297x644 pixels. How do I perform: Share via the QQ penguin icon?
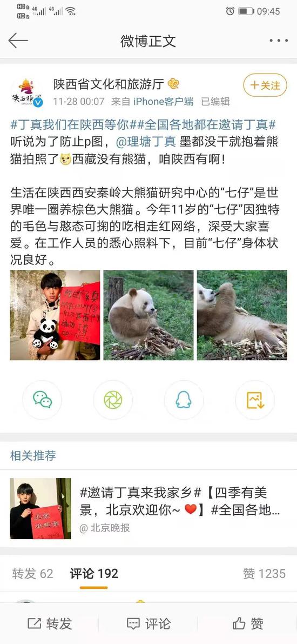pos(184,400)
